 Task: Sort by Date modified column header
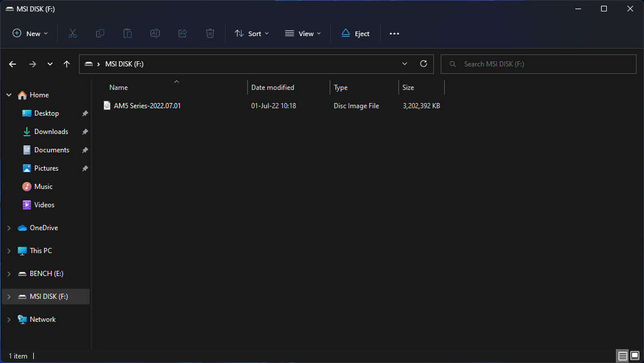272,88
